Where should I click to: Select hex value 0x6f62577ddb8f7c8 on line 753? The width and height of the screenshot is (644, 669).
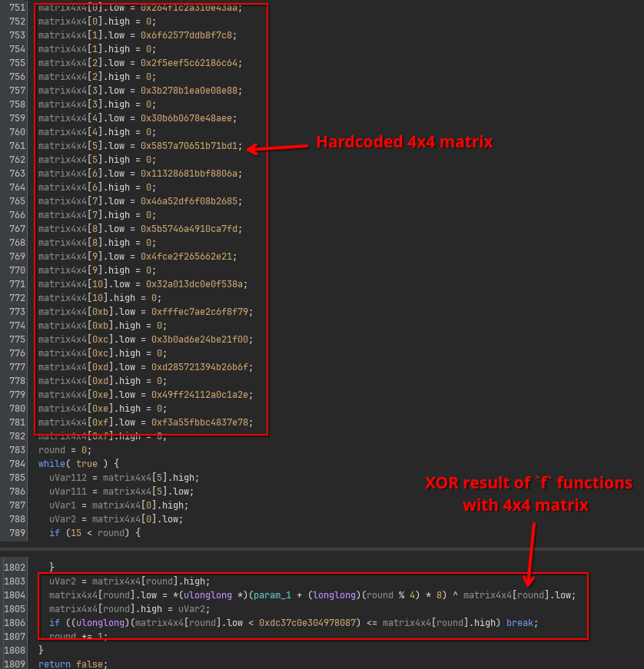pos(188,35)
